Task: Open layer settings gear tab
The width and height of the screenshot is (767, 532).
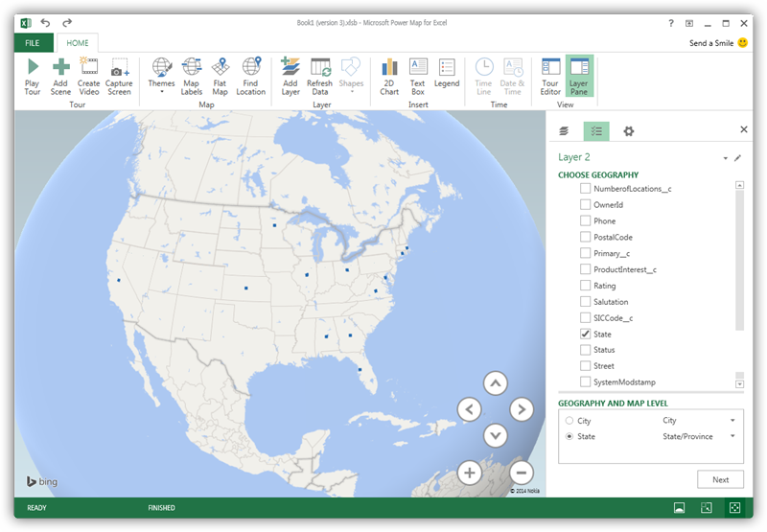Action: click(x=628, y=130)
